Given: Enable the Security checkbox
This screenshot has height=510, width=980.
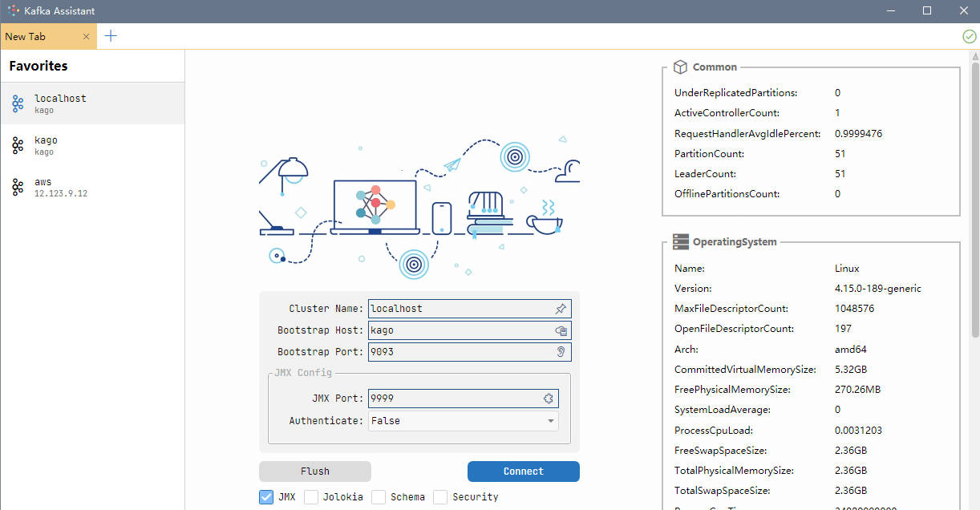Looking at the screenshot, I should tap(440, 497).
